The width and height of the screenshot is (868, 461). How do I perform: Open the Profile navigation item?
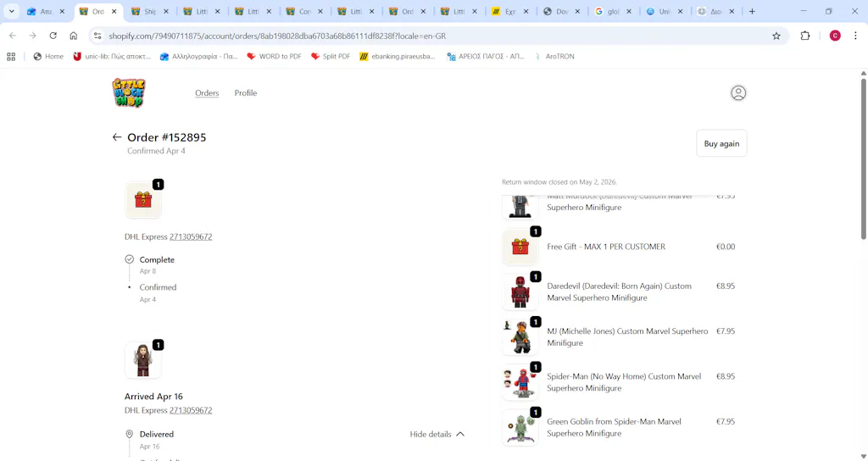[x=246, y=93]
